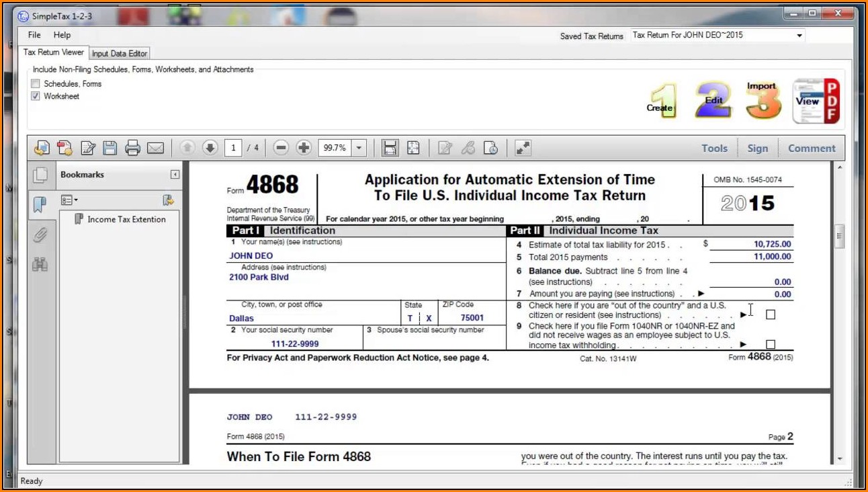Go to previous page with up arrow
Viewport: 868px width, 492px height.
187,148
